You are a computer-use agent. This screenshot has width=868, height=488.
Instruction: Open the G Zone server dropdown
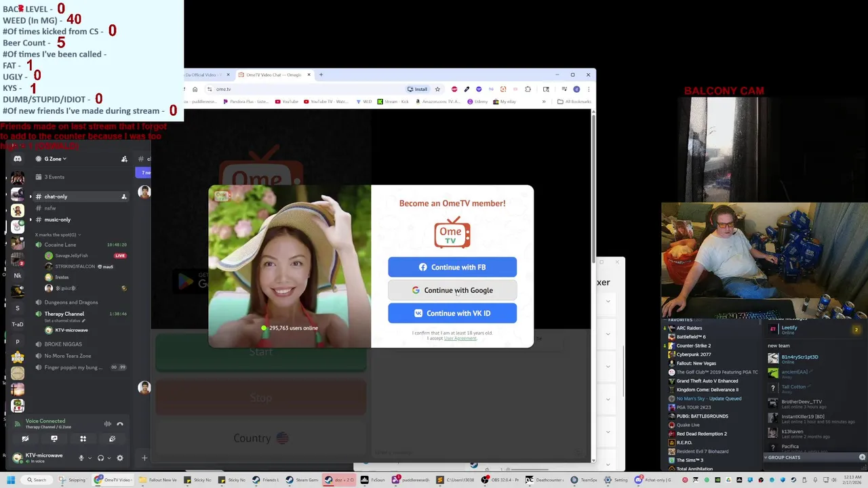(52, 159)
